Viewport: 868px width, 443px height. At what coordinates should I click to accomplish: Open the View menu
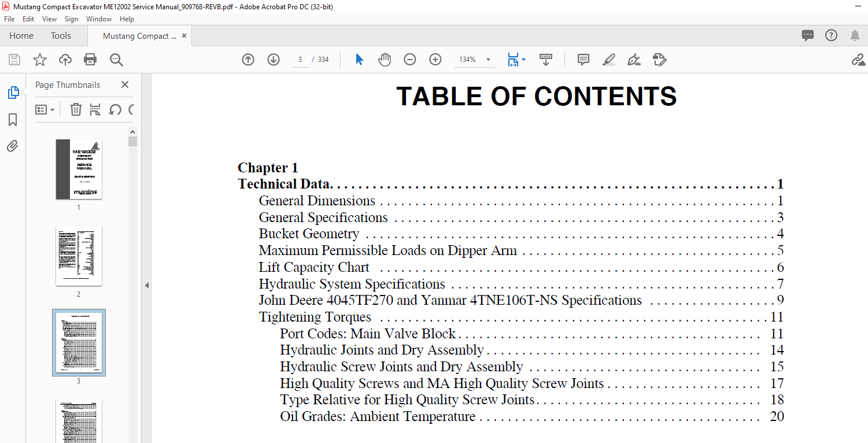[x=49, y=19]
